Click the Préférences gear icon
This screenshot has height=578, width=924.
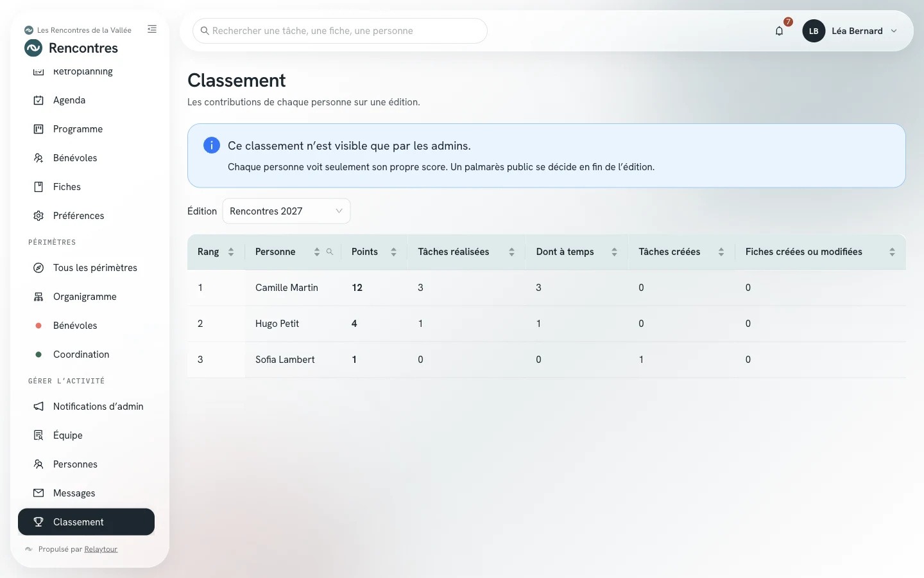[38, 216]
